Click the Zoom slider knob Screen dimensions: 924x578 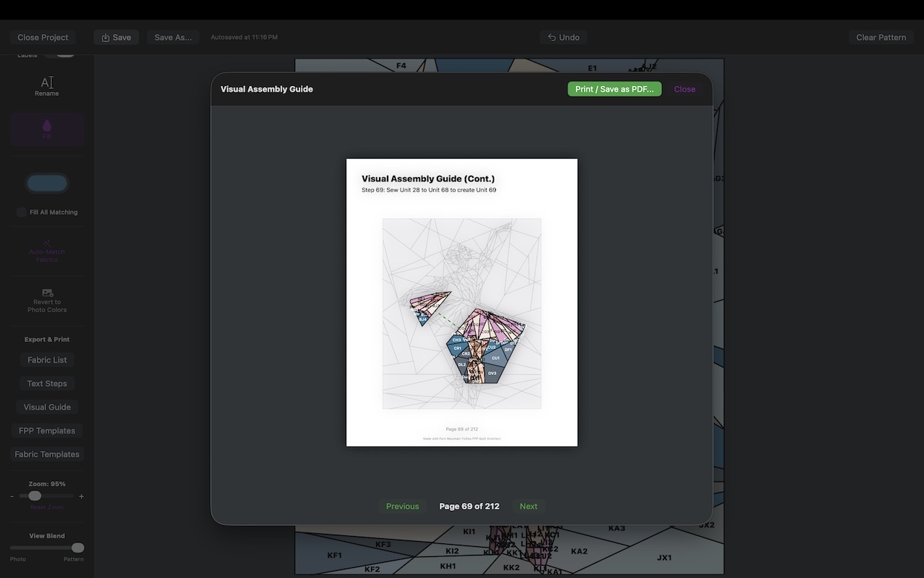pyautogui.click(x=35, y=496)
